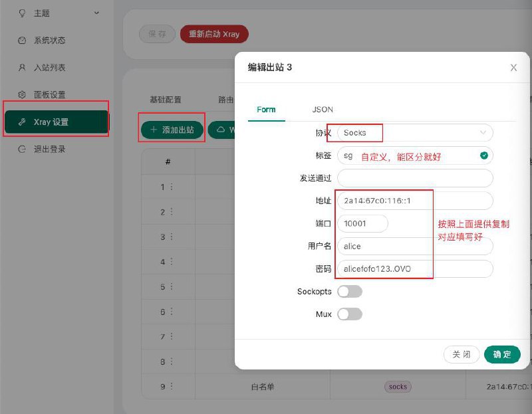Click the lightbulb icon next to 主题
This screenshot has height=414, width=532.
22,13
